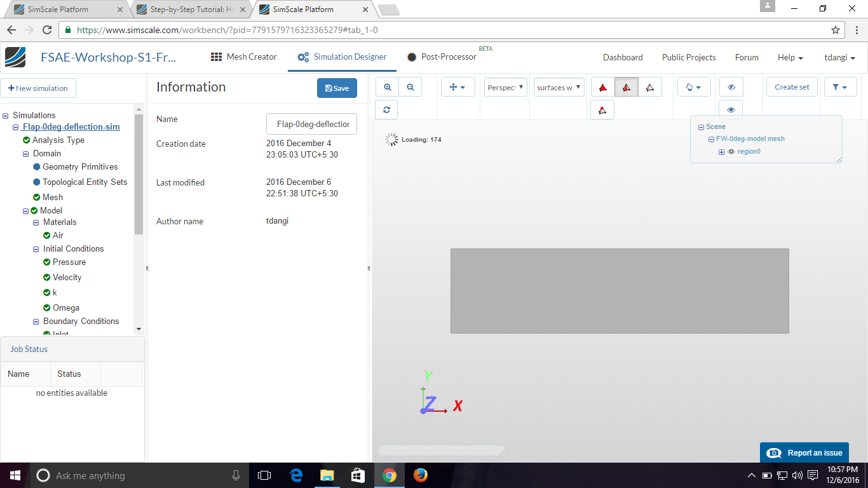Open Windows Store from the taskbar

coord(358,475)
